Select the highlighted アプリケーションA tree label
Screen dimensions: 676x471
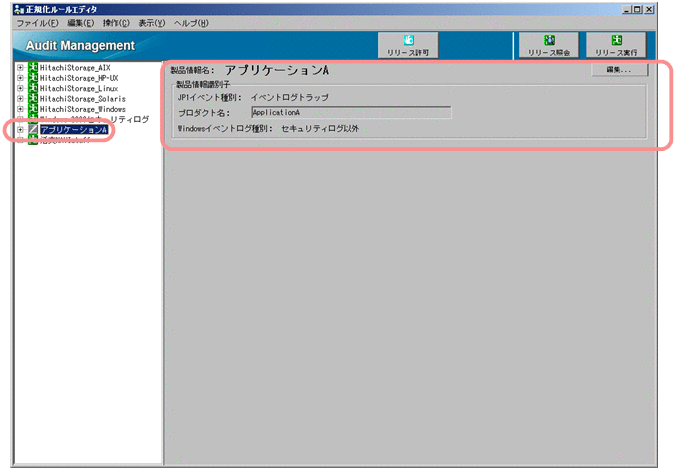click(x=74, y=129)
